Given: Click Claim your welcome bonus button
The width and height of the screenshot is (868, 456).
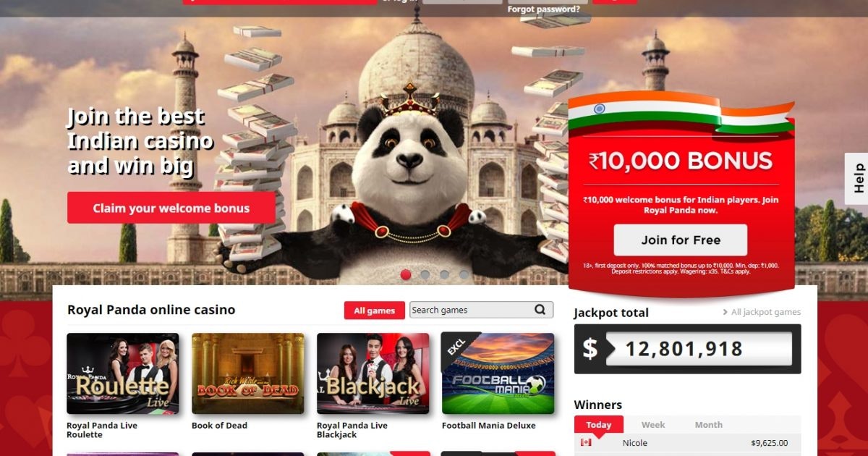Looking at the screenshot, I should 171,208.
